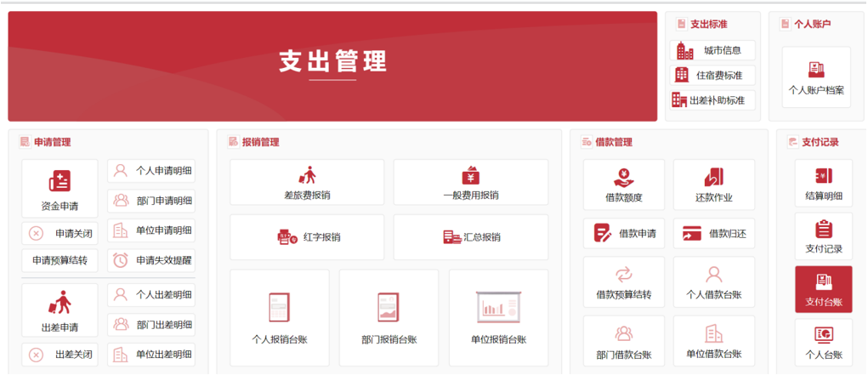Image resolution: width=868 pixels, height=375 pixels.
Task: Open 红字报销 reimbursement entry
Action: (306, 236)
